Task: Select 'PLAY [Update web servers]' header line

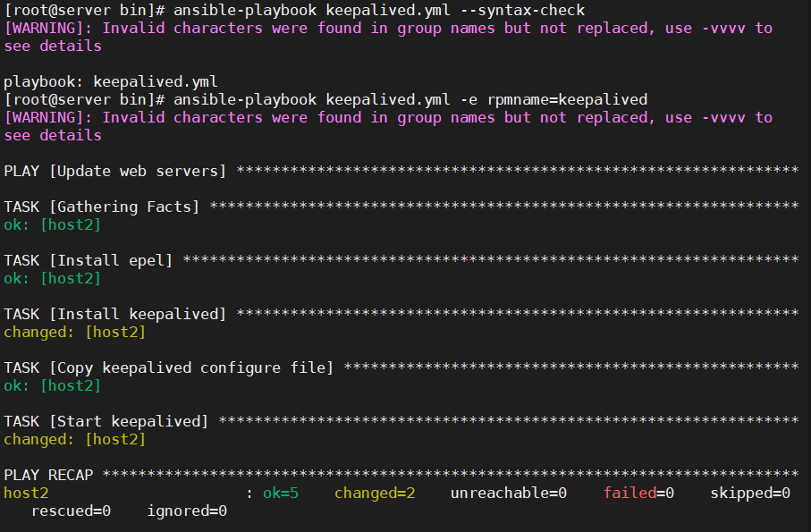Action: point(401,171)
